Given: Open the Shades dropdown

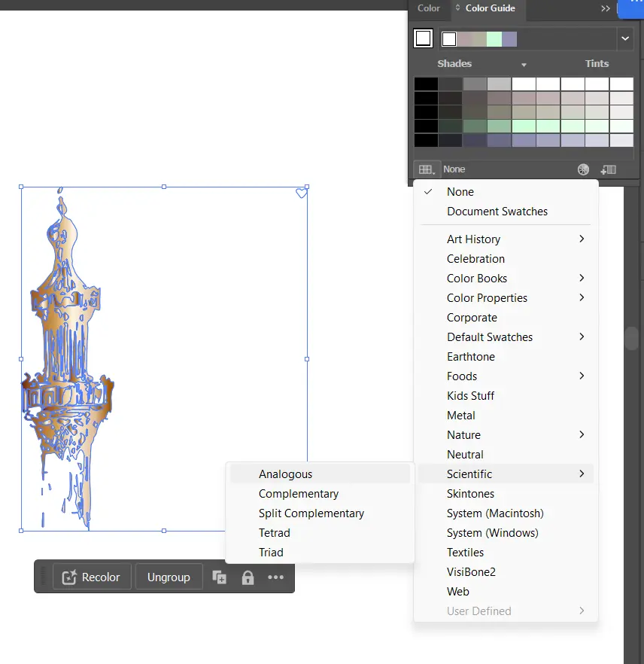Looking at the screenshot, I should 524,63.
